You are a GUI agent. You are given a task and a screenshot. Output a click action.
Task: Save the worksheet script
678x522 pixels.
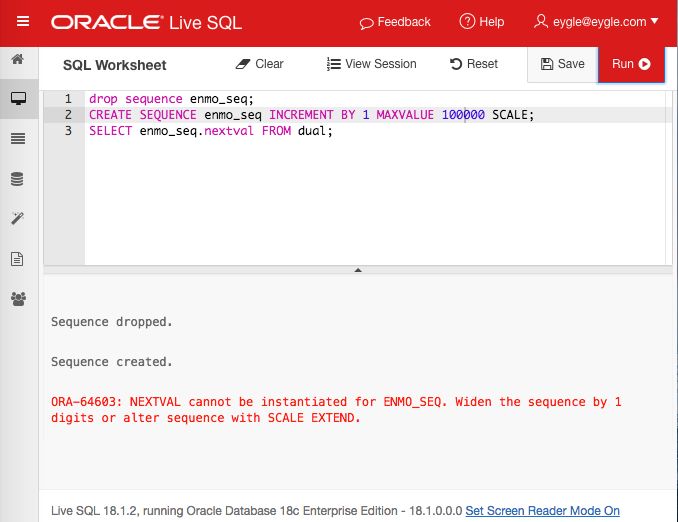tap(562, 64)
